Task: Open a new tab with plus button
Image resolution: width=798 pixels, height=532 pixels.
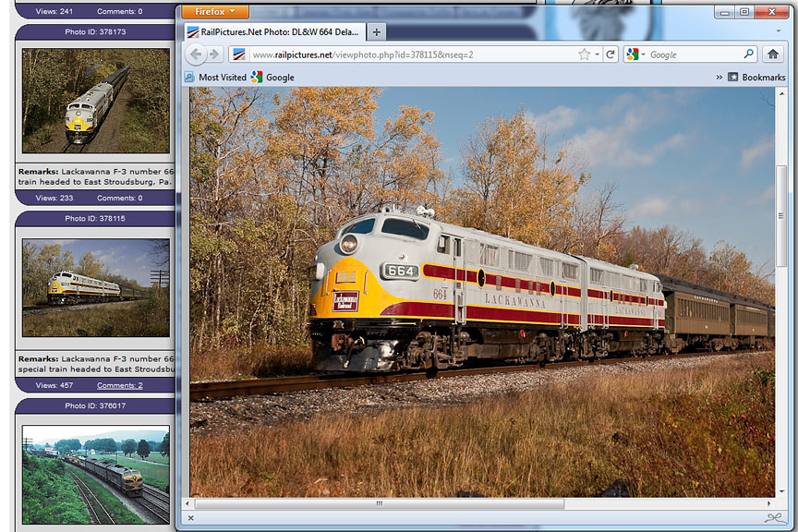Action: pyautogui.click(x=376, y=31)
